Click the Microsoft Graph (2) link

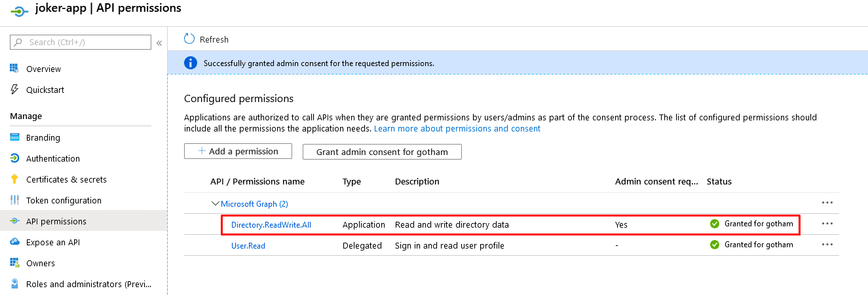click(254, 203)
